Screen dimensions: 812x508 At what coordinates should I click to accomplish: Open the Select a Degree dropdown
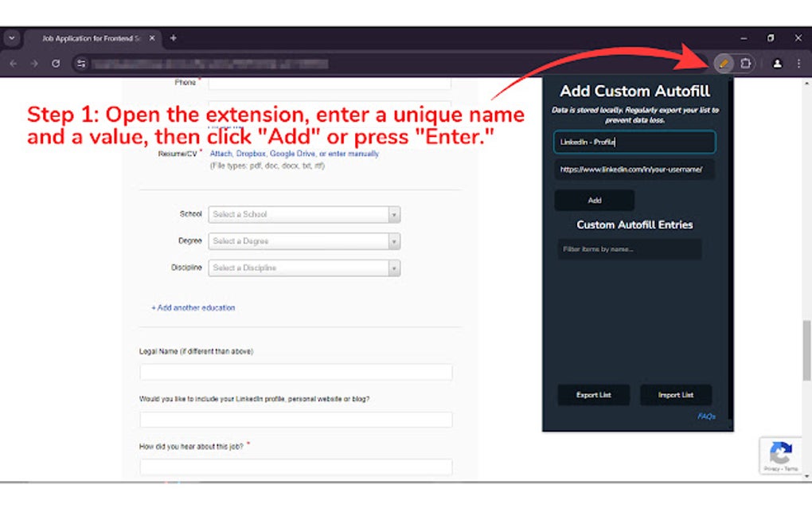[304, 241]
